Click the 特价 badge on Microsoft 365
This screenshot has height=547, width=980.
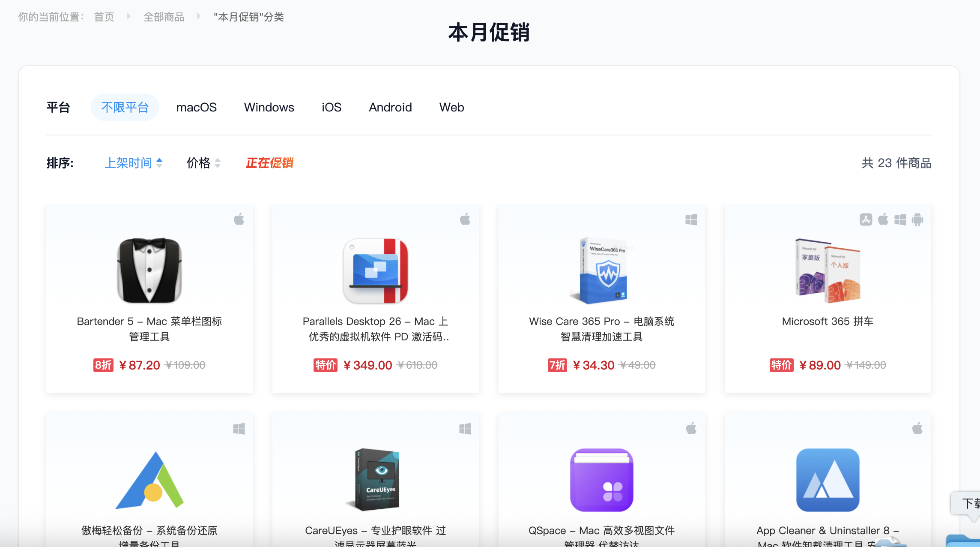(782, 365)
